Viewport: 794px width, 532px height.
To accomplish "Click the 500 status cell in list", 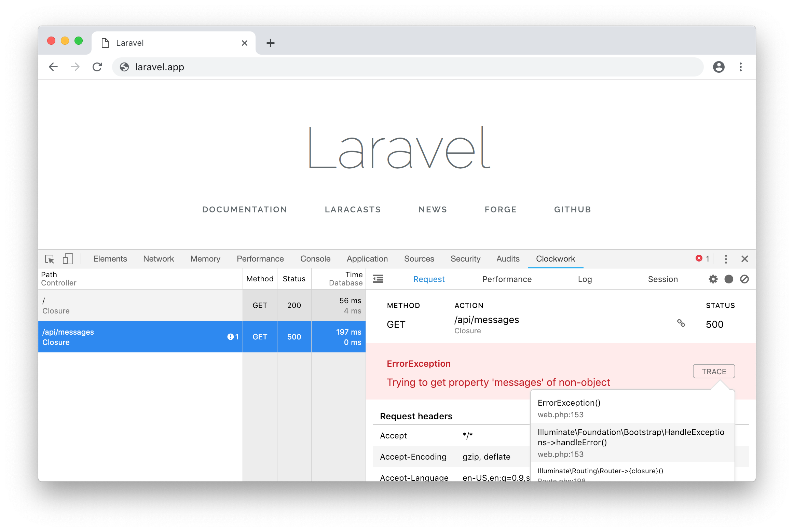I will pyautogui.click(x=294, y=337).
